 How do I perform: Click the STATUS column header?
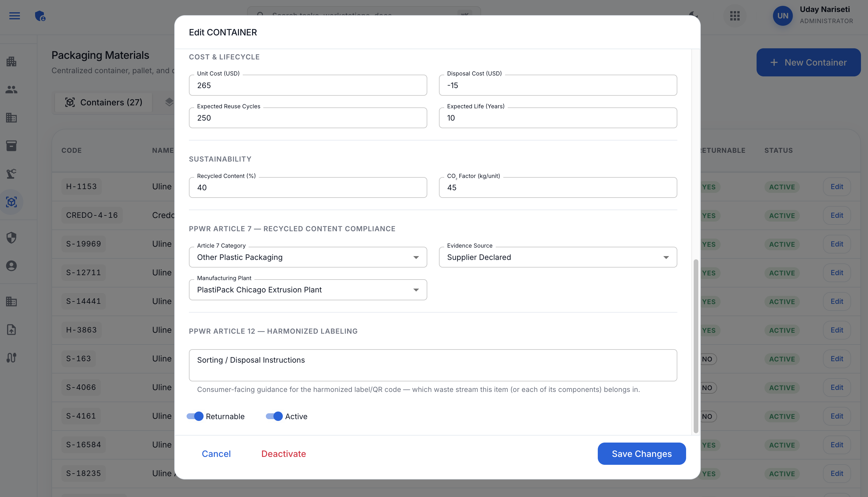coord(778,150)
